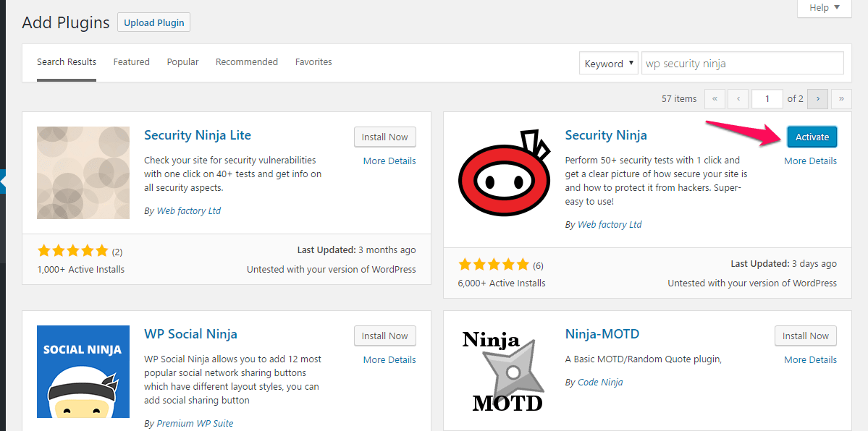Screen dimensions: 868x431
Task: Install the Security Ninja Lite plugin
Action: pyautogui.click(x=384, y=137)
